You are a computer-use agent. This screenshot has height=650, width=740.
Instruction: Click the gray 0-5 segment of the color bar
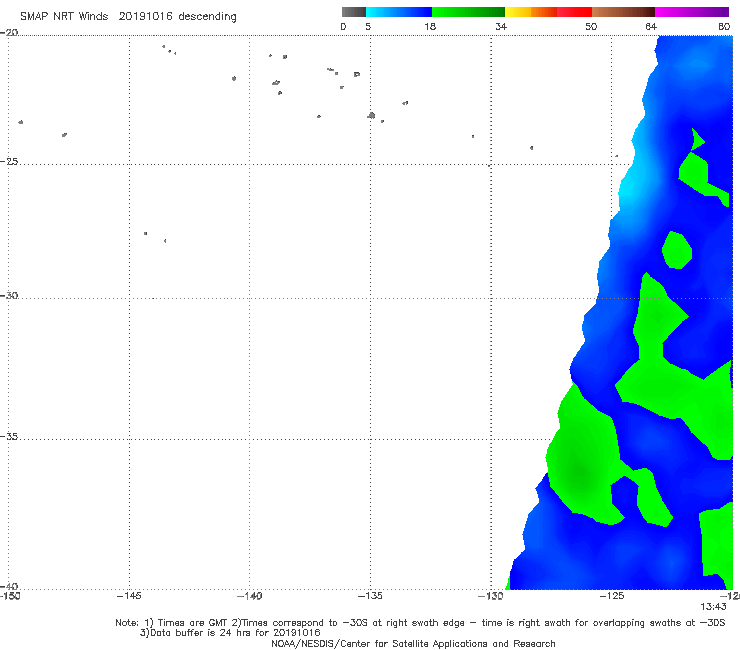point(354,12)
